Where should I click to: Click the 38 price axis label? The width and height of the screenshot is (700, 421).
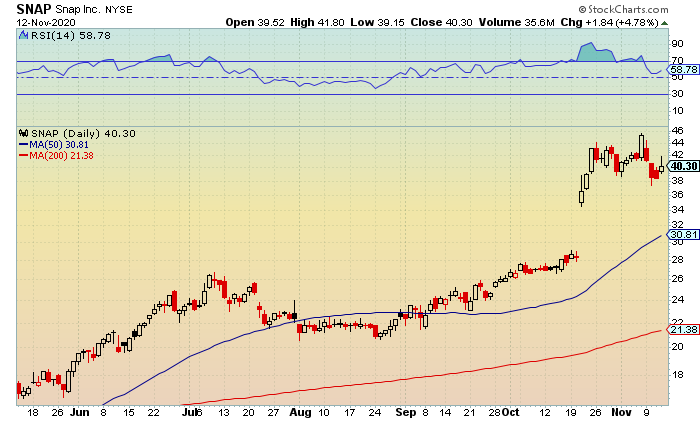click(677, 180)
